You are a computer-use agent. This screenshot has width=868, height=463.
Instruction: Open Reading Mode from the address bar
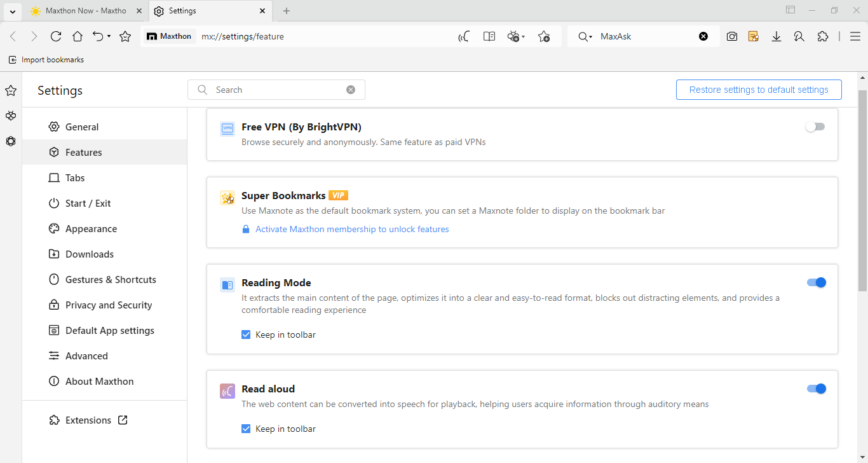pyautogui.click(x=489, y=36)
